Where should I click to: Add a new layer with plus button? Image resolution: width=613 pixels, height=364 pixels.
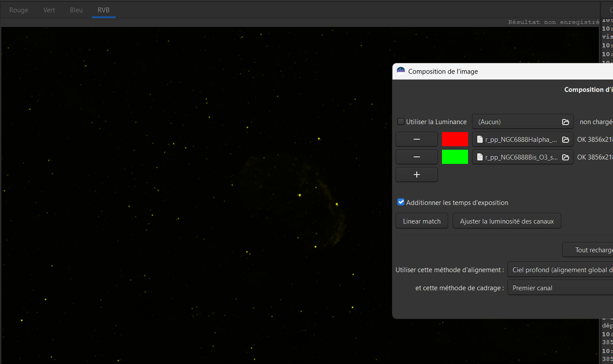(x=416, y=174)
